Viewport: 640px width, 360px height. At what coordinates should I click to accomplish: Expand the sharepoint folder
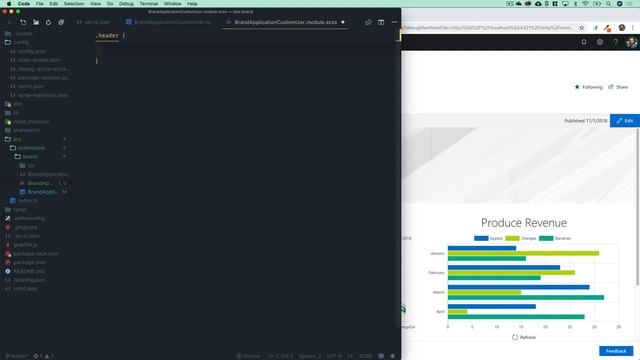coord(22,130)
